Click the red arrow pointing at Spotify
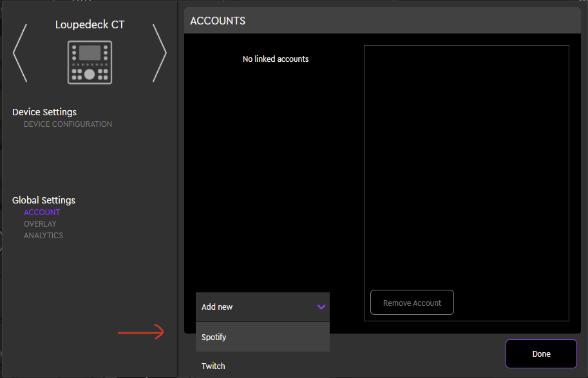588x378 pixels. click(x=141, y=332)
